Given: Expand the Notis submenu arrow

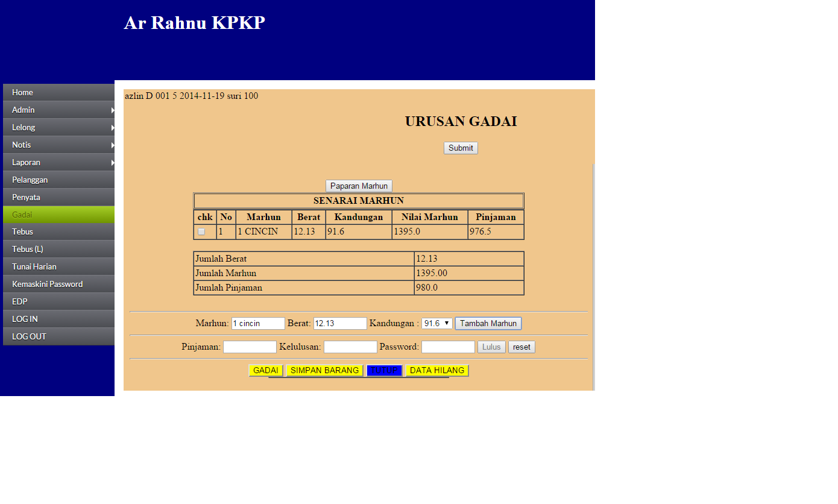Looking at the screenshot, I should [113, 145].
